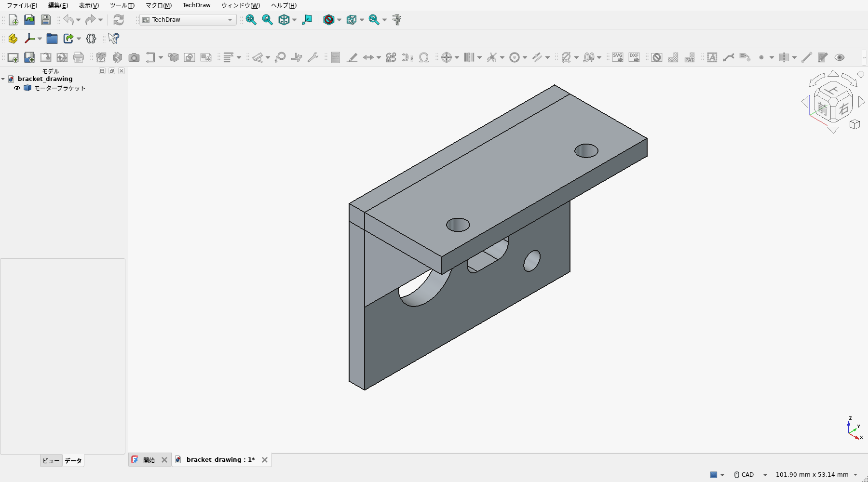Open the TechDraw workbench selector
The width and height of the screenshot is (868, 482).
coord(188,20)
